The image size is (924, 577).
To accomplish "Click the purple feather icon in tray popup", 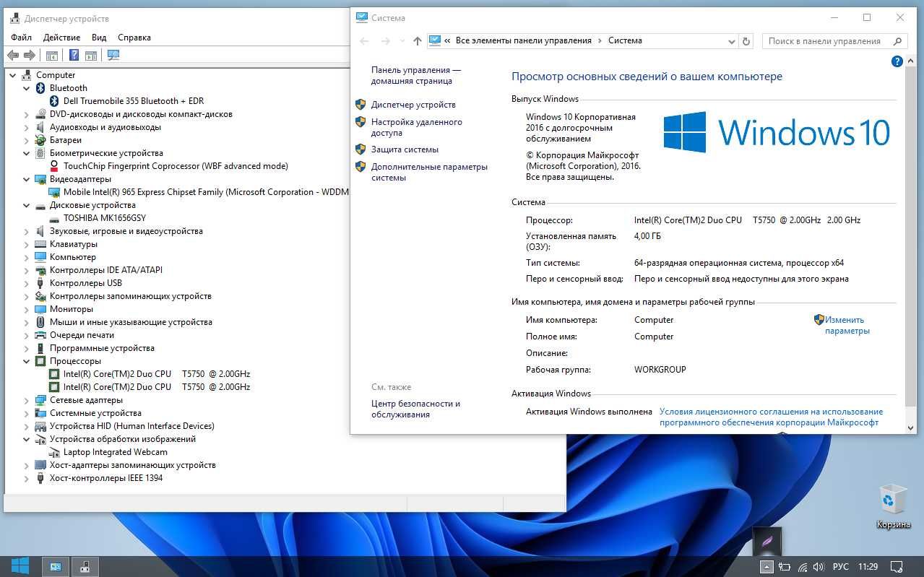I will (767, 541).
